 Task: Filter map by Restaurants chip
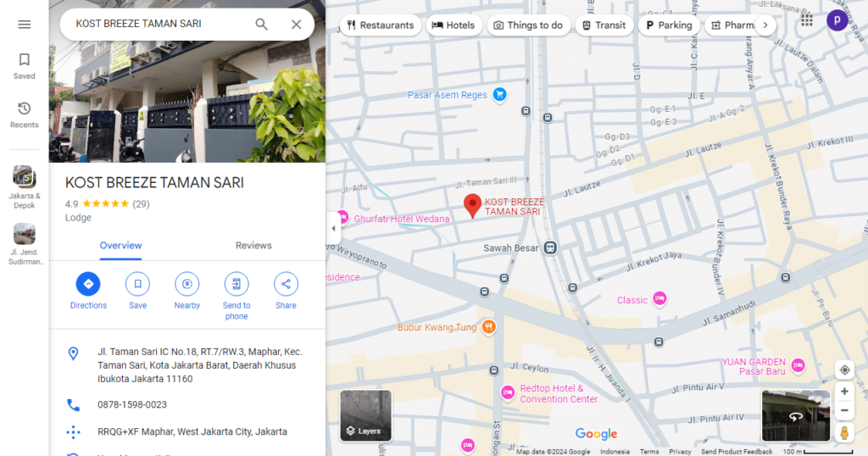380,25
